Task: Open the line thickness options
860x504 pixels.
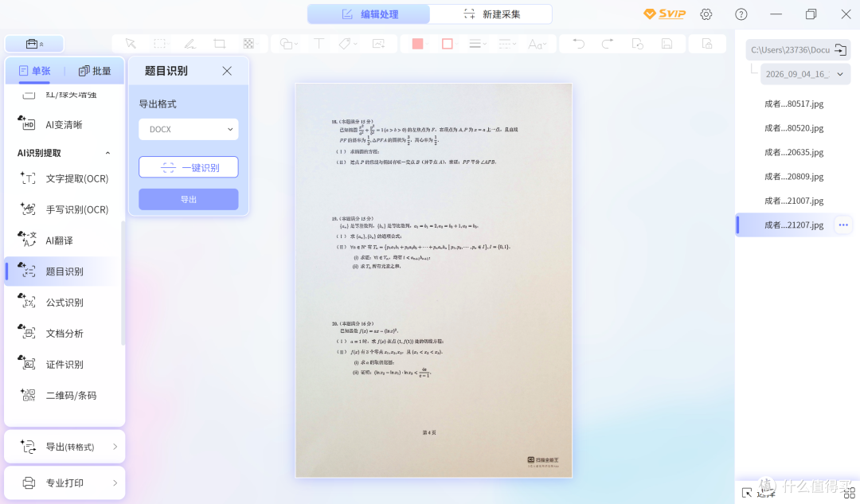Action: click(477, 44)
